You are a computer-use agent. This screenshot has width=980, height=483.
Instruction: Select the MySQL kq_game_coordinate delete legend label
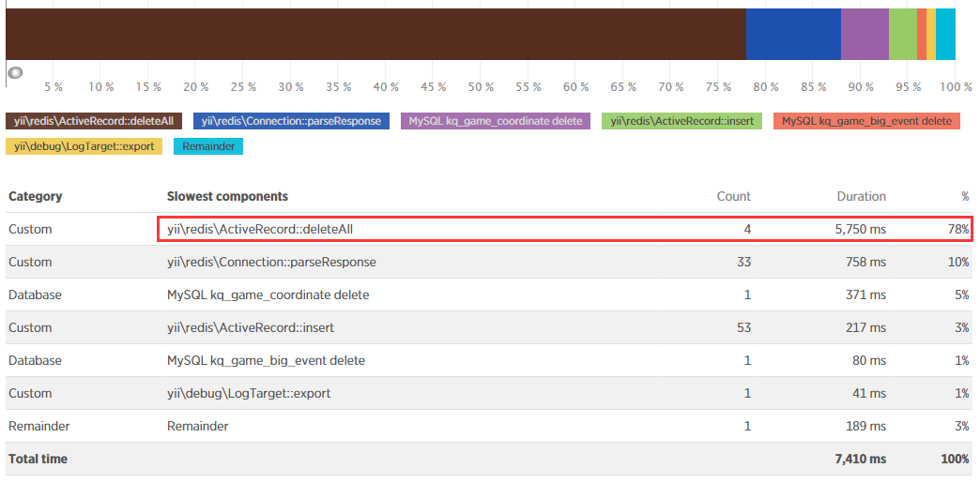click(x=495, y=121)
